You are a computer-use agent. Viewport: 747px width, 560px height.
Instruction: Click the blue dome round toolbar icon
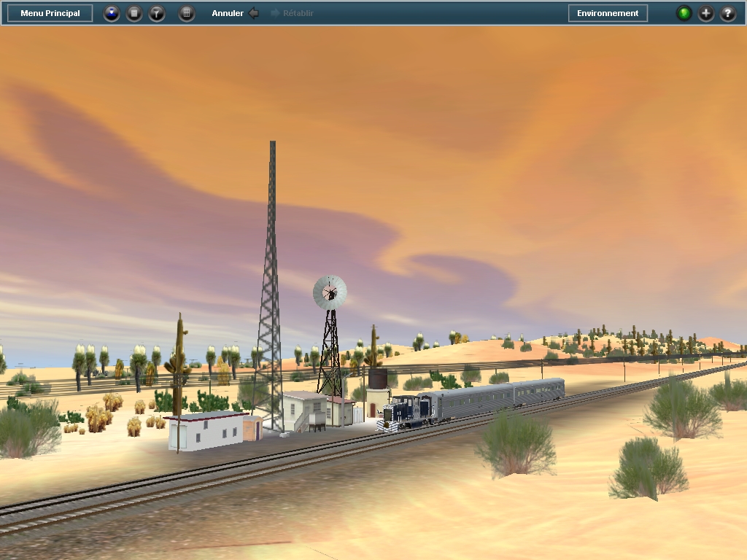pos(112,13)
